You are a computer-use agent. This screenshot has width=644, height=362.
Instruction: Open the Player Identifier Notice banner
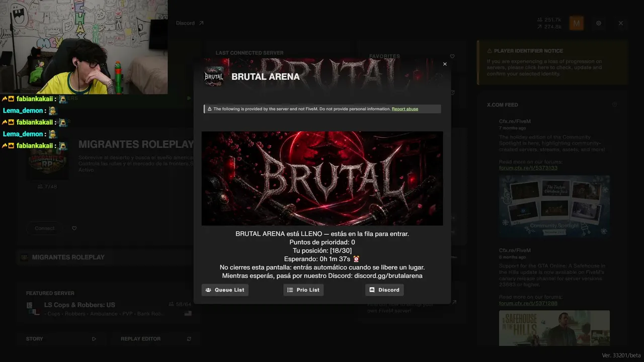(552, 62)
